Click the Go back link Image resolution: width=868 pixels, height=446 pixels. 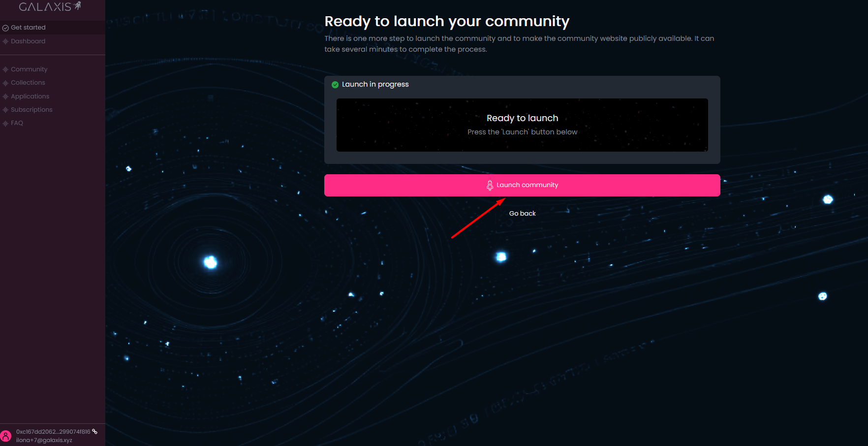[522, 213]
